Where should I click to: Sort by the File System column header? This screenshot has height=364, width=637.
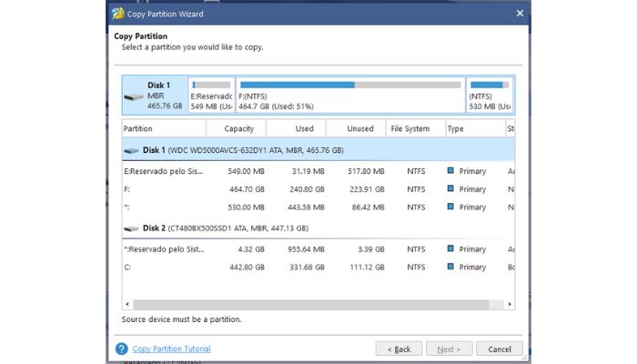point(416,129)
